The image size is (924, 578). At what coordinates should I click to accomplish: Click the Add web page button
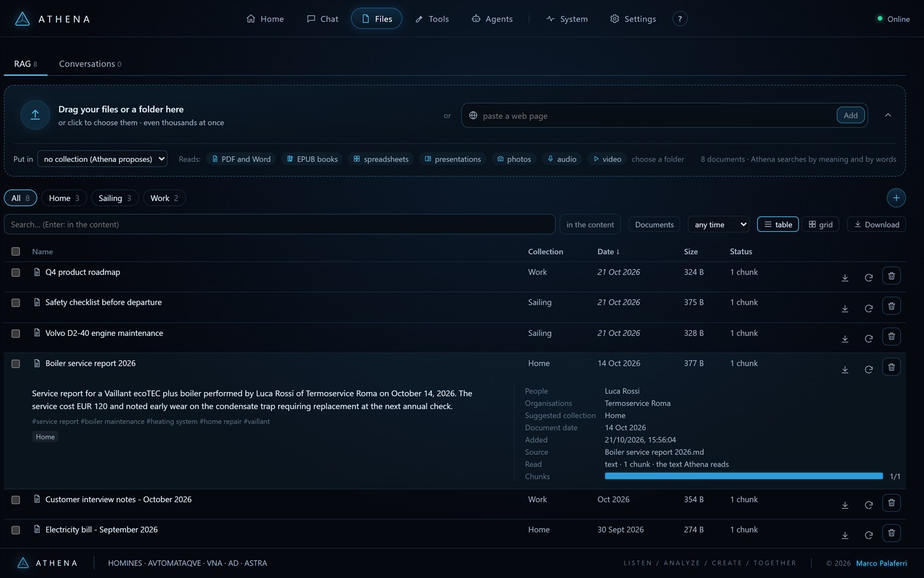pyautogui.click(x=851, y=115)
